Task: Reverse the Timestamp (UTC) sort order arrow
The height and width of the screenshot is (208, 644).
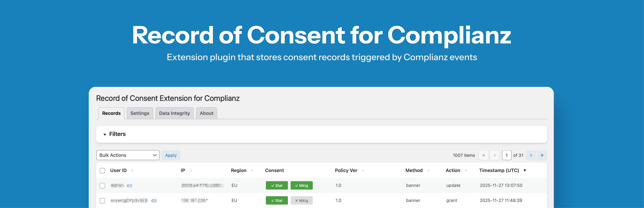Action: pos(525,170)
